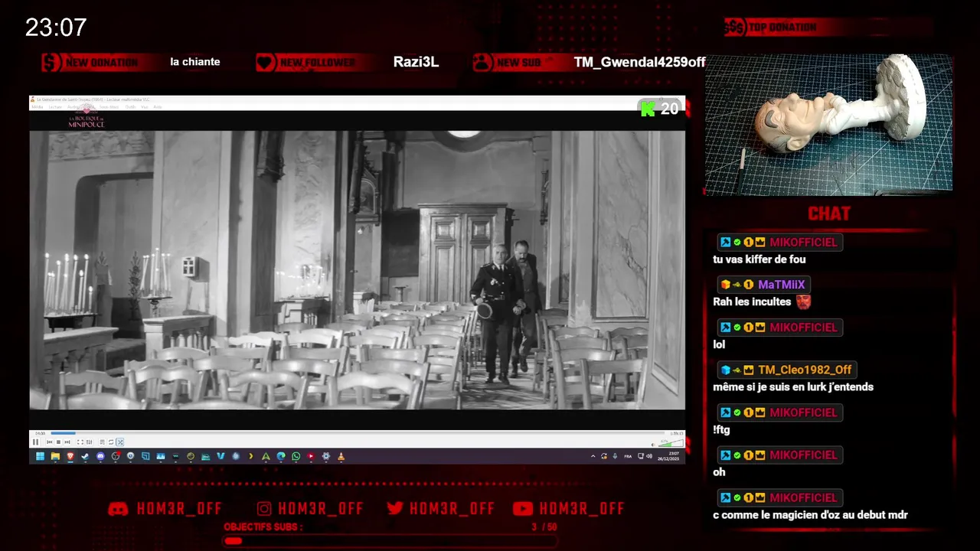Viewport: 980px width, 551px height.
Task: Open the Settings gear taskbar icon
Action: click(326, 456)
